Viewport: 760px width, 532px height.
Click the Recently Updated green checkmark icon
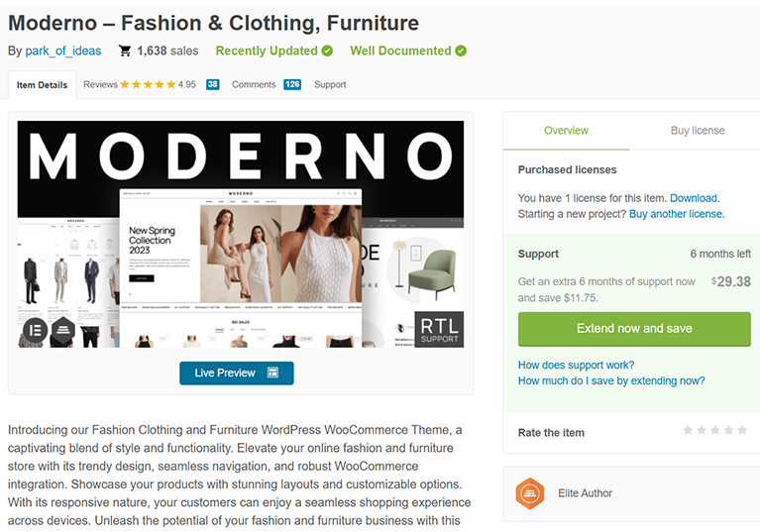(327, 51)
